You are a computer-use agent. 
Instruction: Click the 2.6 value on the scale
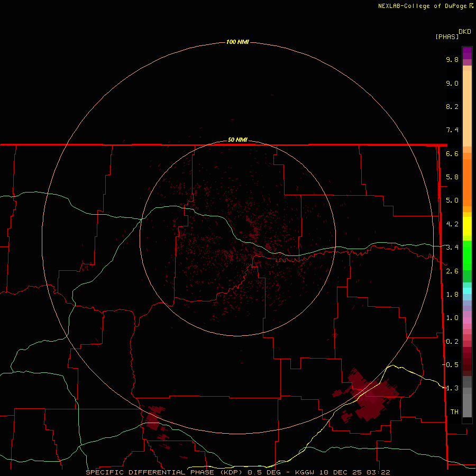[452, 271]
